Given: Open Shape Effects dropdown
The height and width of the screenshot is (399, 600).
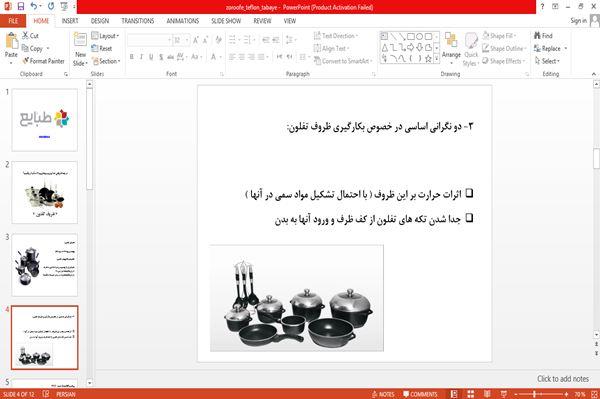Looking at the screenshot, I should 504,61.
